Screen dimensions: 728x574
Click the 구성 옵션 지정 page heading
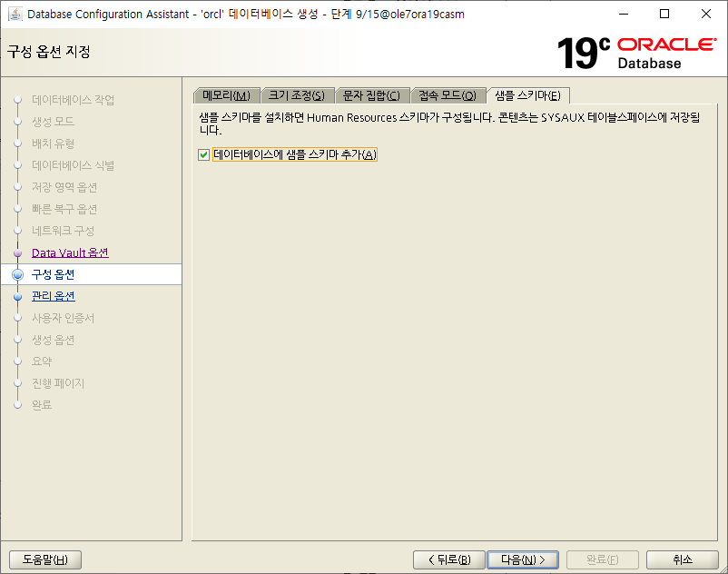coord(49,51)
